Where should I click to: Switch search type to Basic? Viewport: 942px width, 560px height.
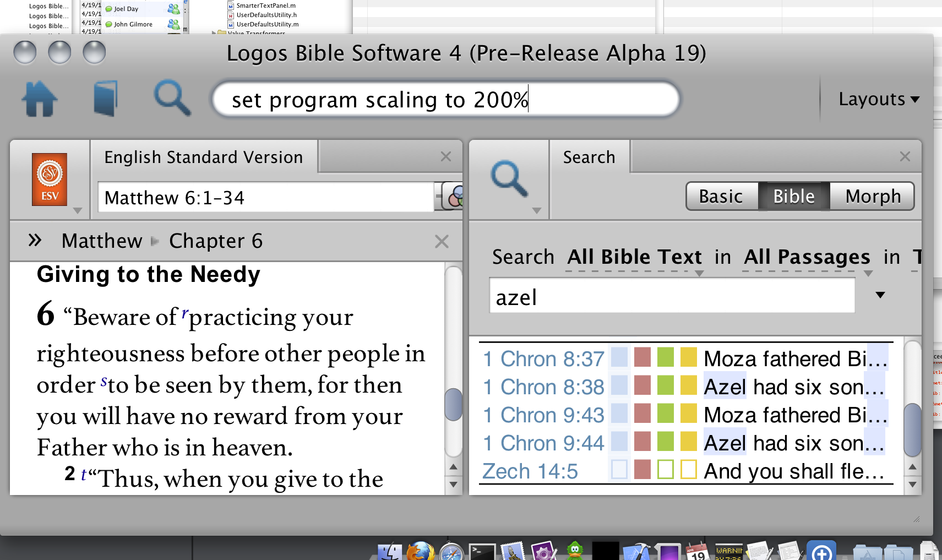(721, 197)
